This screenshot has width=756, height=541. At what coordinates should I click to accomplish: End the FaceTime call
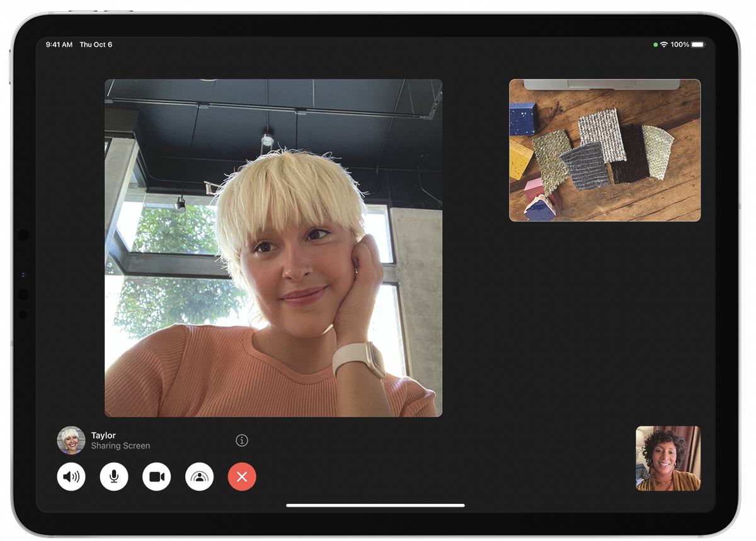pos(242,477)
